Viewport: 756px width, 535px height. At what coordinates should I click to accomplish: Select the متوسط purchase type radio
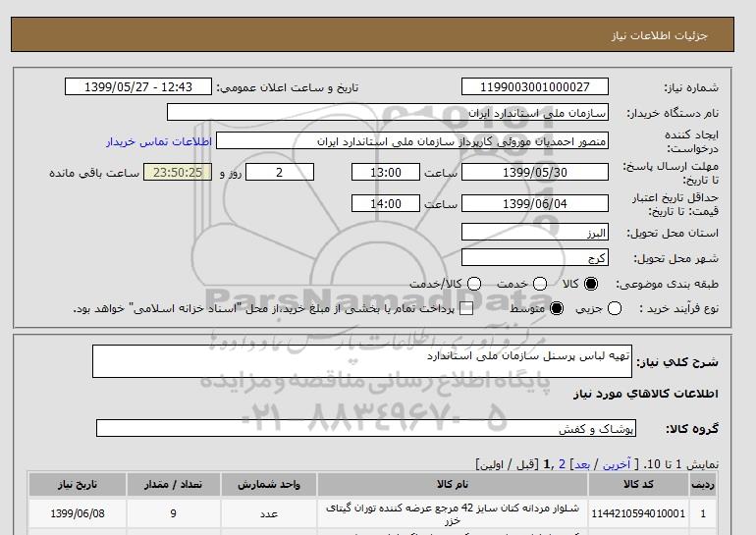[557, 308]
